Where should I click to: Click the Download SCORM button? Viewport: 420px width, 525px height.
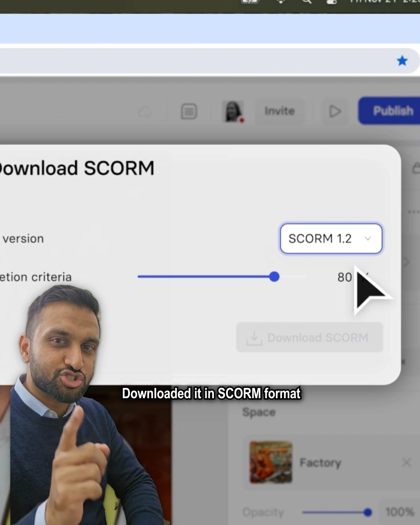[310, 338]
